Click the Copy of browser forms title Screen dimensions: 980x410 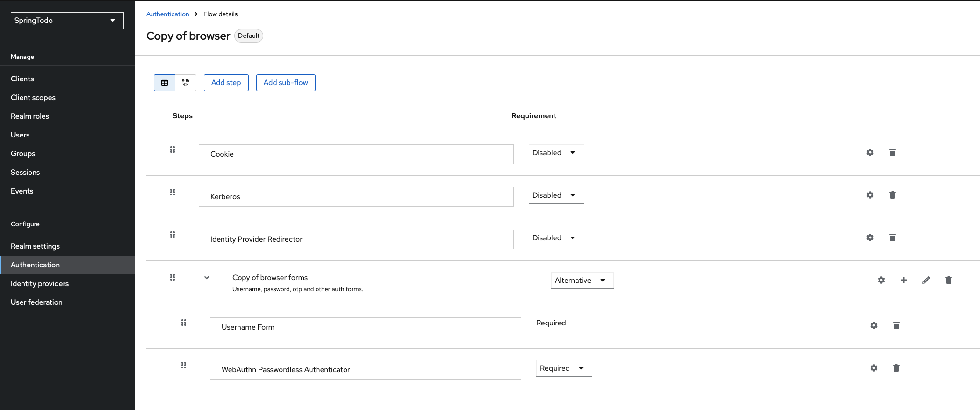click(270, 278)
